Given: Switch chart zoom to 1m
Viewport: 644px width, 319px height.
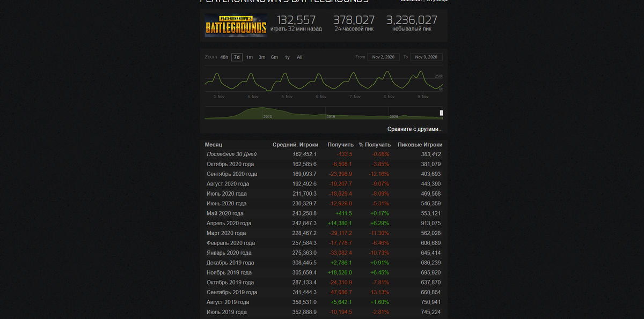Looking at the screenshot, I should coord(250,57).
